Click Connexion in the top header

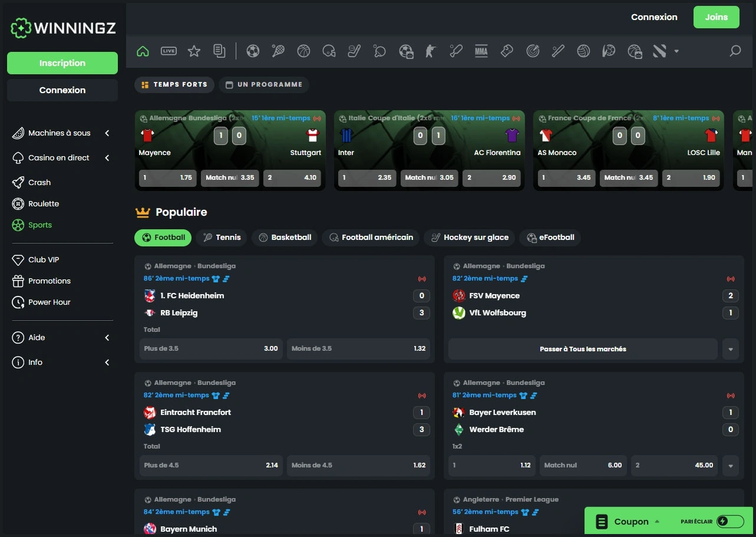(x=654, y=17)
